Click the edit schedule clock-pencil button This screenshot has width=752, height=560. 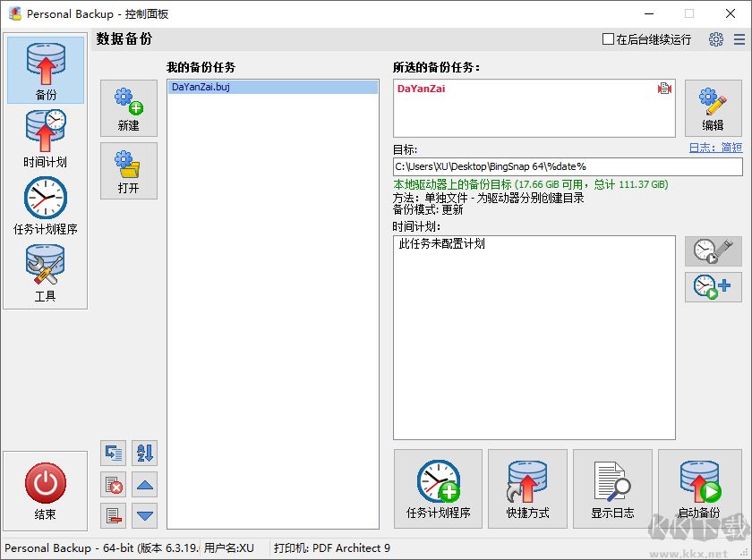click(713, 251)
